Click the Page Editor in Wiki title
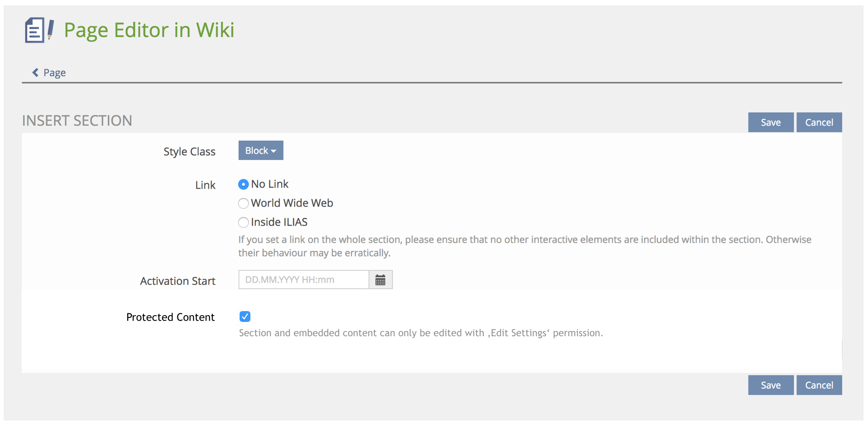 149,30
